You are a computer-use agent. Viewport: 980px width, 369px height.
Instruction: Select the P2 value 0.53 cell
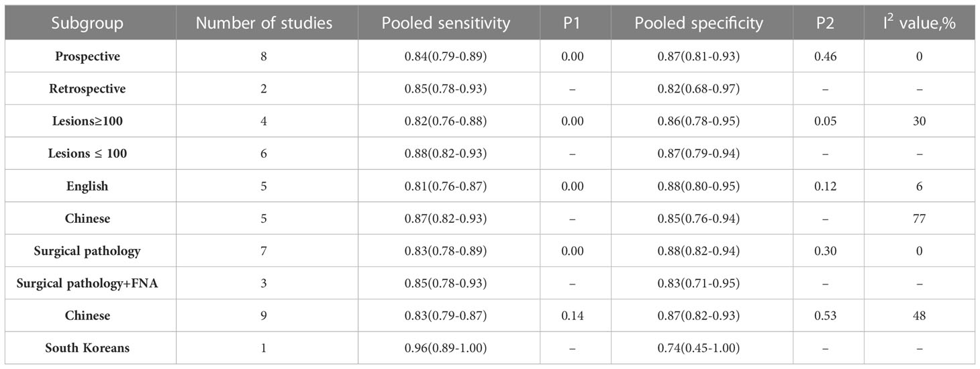click(x=826, y=316)
